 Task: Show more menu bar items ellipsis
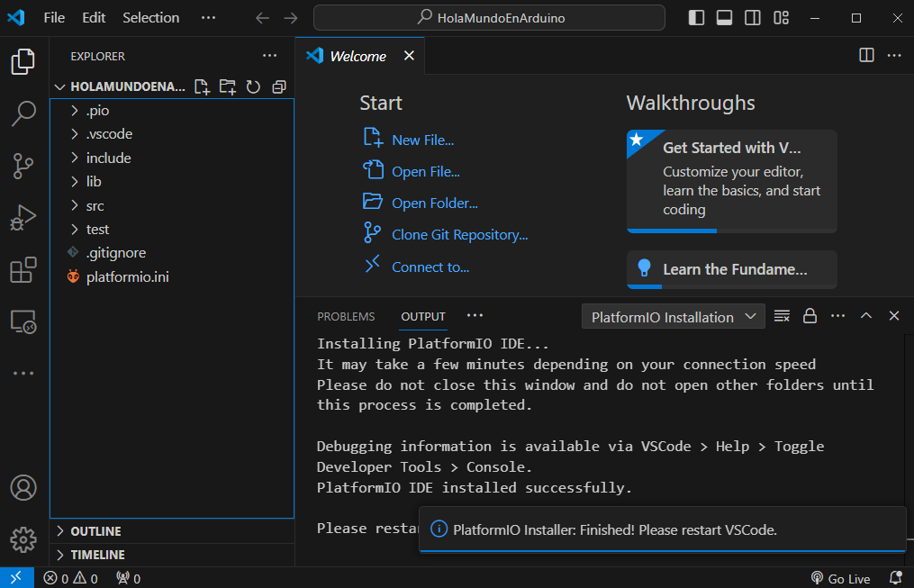point(208,18)
